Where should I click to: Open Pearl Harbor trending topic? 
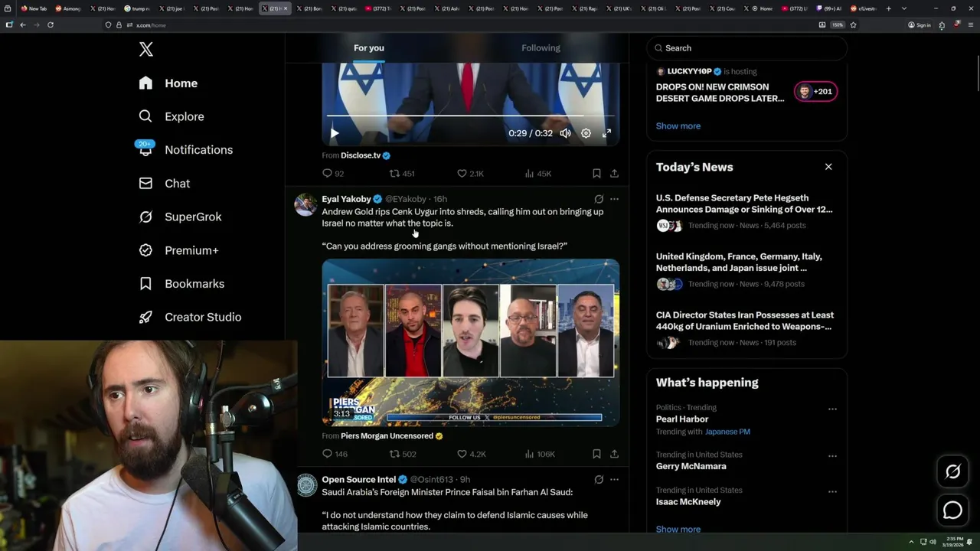tap(681, 419)
